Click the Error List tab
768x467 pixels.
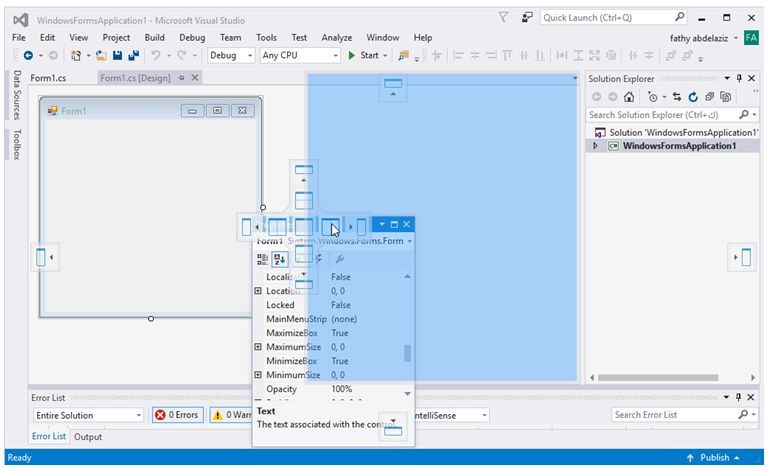(48, 436)
